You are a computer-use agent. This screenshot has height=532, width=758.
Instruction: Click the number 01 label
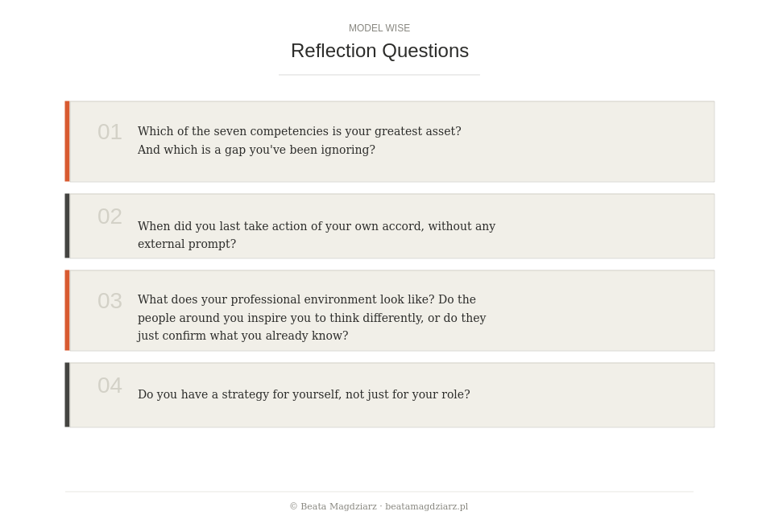click(110, 132)
